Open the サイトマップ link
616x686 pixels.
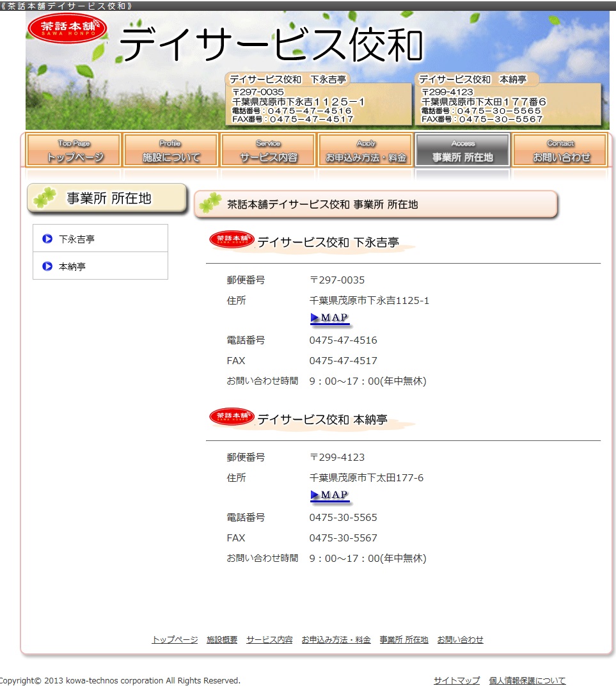click(x=457, y=680)
